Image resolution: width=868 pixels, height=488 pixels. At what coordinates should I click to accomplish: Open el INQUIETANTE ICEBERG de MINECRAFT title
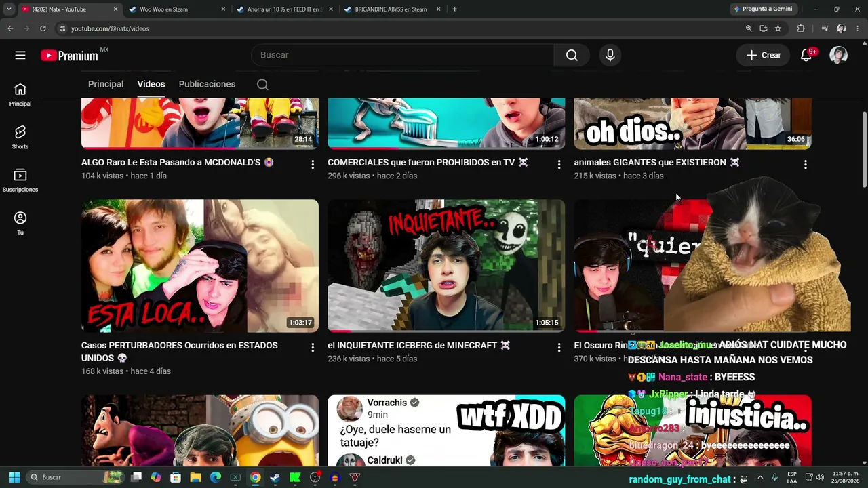click(x=419, y=346)
